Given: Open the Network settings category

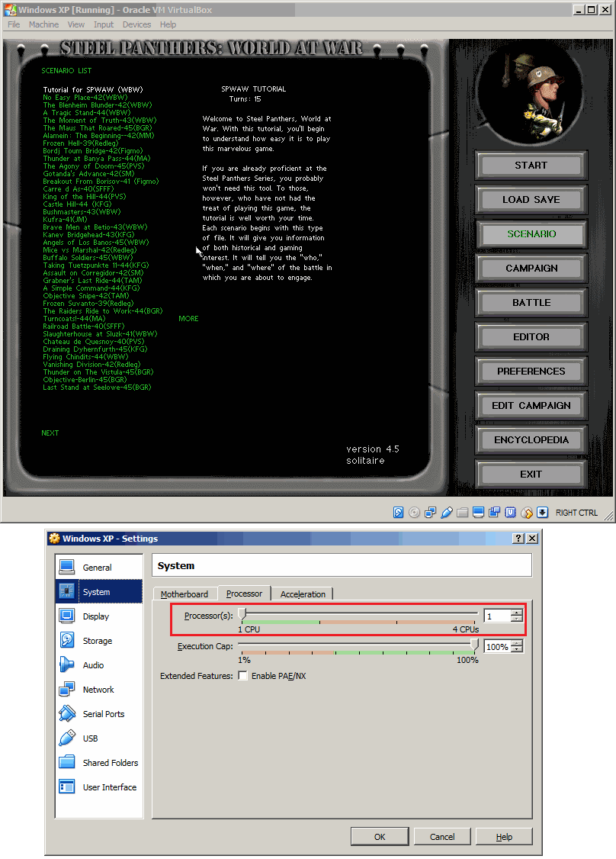Looking at the screenshot, I should pos(99,689).
